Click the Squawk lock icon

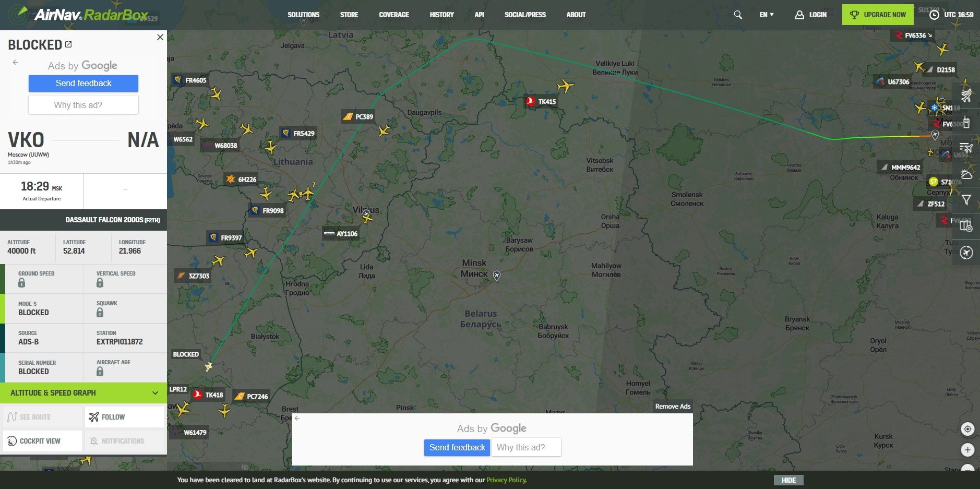[100, 312]
